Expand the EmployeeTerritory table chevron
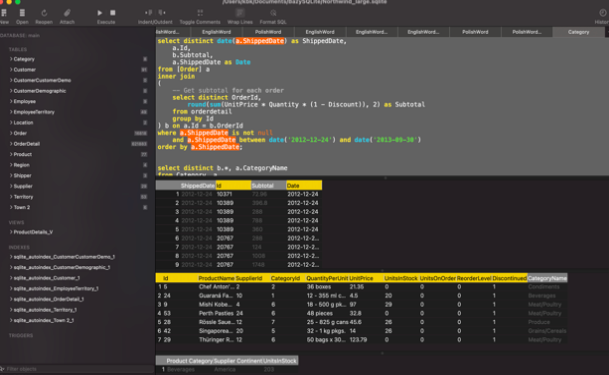This screenshot has width=609, height=375. 11,112
